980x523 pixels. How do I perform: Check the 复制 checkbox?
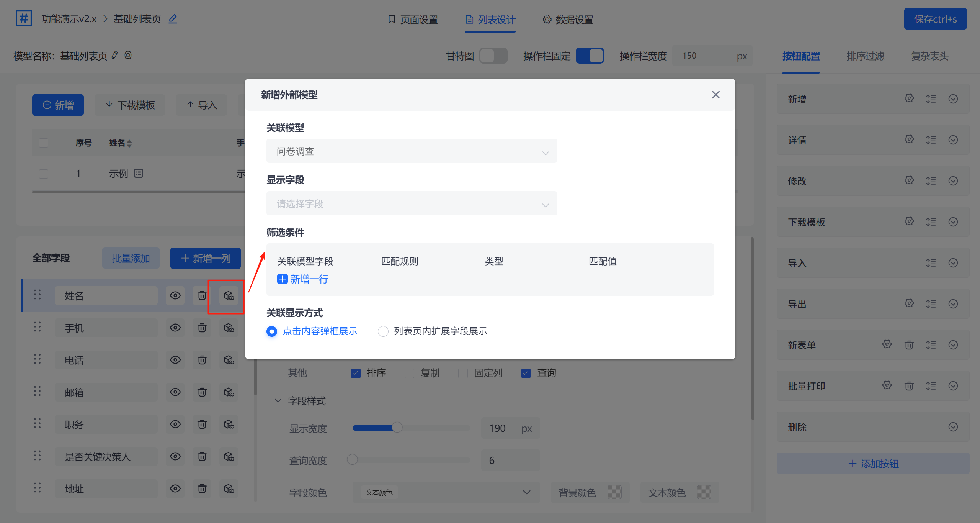click(409, 373)
